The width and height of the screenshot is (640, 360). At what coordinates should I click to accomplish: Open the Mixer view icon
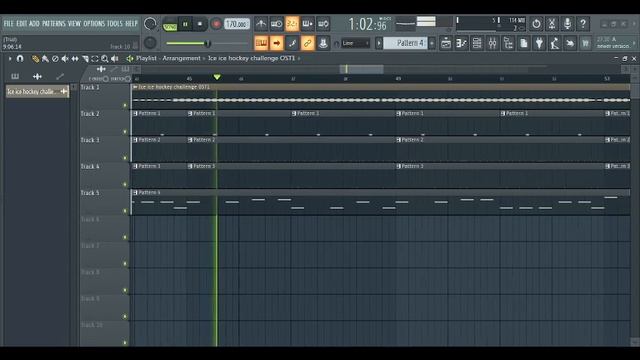(492, 43)
